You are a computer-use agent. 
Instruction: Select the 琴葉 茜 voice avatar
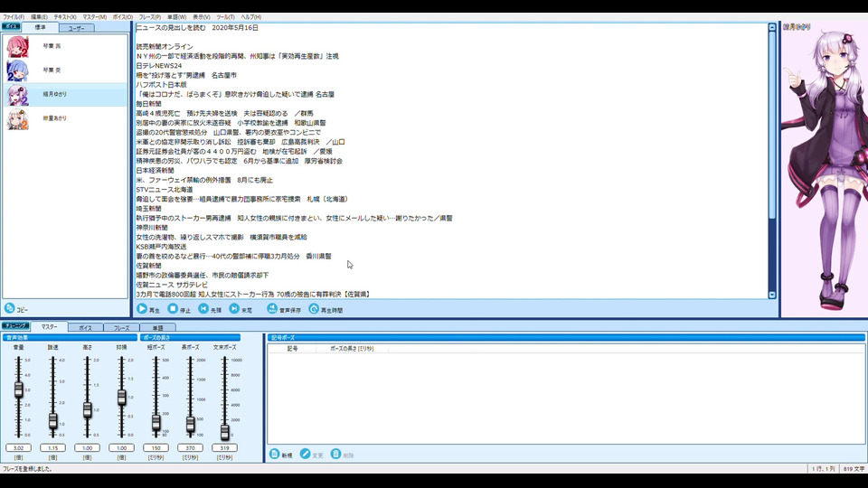[x=17, y=46]
